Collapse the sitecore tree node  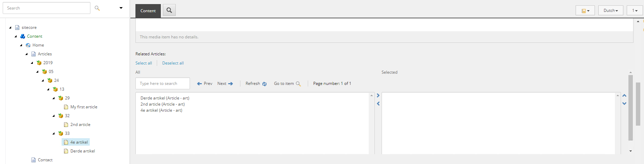(10, 28)
